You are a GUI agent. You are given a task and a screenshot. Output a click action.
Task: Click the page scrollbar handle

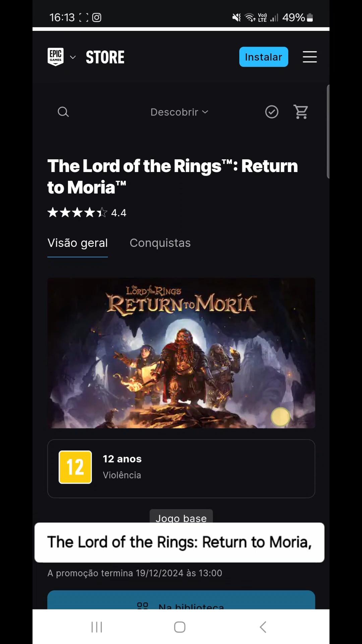[x=328, y=131]
